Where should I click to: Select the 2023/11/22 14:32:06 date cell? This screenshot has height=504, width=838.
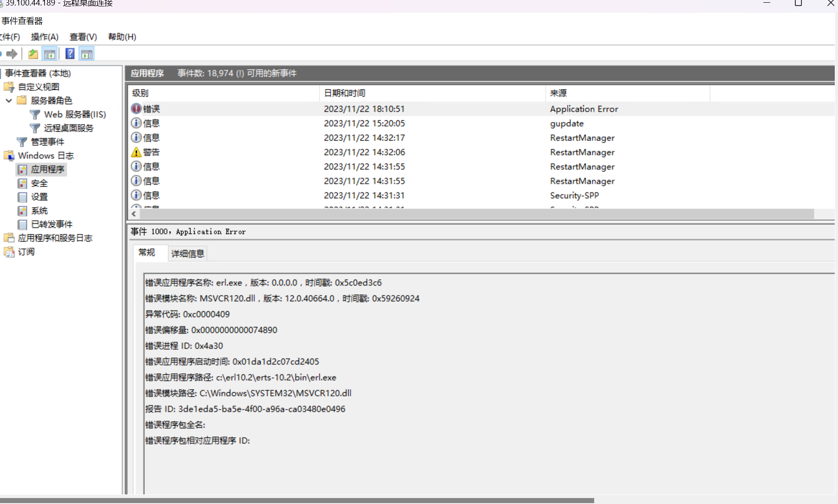click(x=364, y=152)
